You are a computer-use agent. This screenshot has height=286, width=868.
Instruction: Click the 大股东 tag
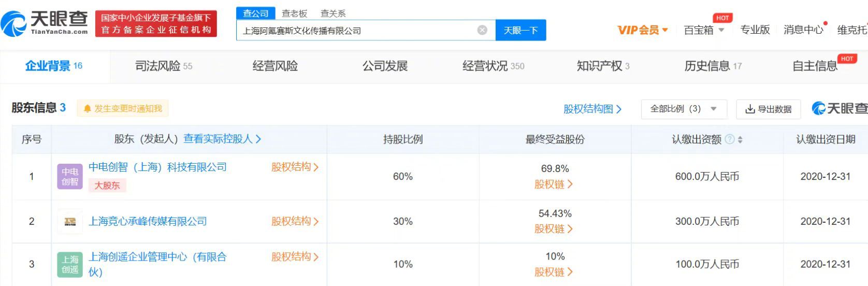(107, 185)
